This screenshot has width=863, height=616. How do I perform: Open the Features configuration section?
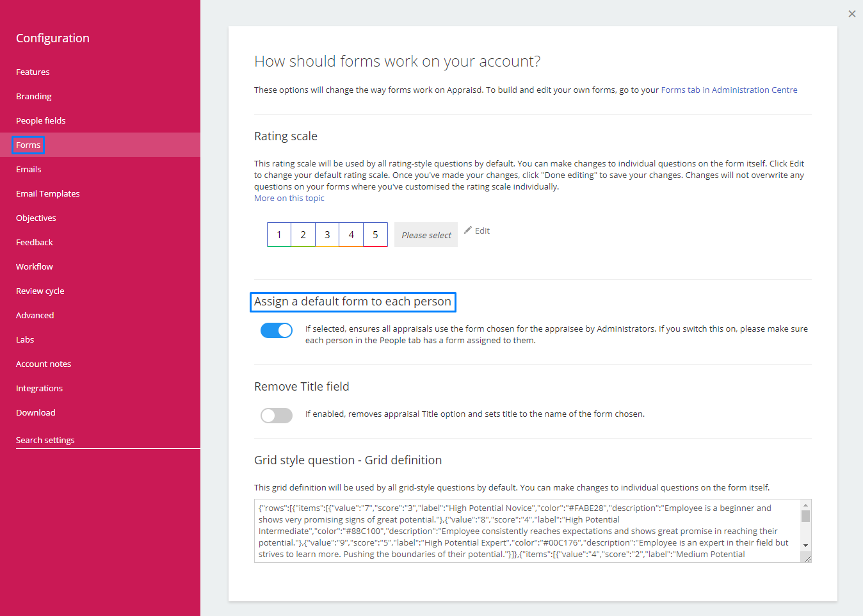click(33, 72)
